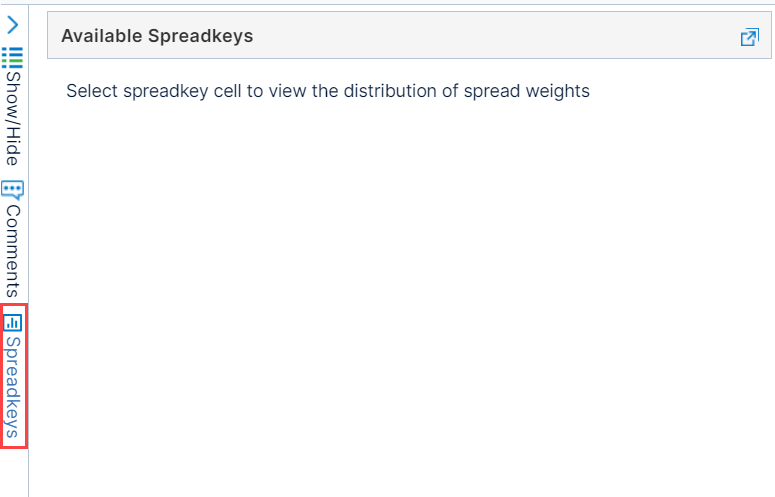Screen dimensions: 775x497
Task: Click the word 'Available' in the panel header
Action: coord(102,36)
